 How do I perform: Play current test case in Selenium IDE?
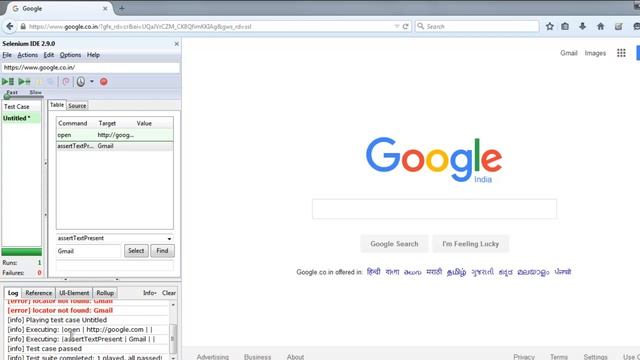(24, 82)
